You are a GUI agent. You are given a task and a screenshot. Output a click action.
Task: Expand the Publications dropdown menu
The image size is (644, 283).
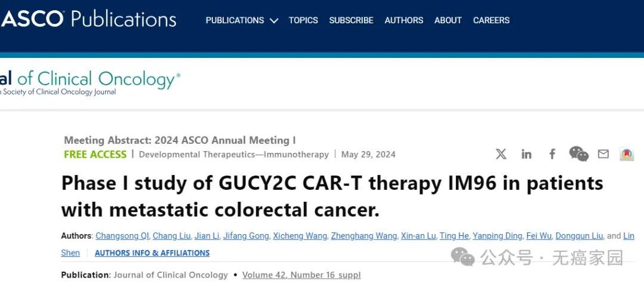tap(242, 20)
